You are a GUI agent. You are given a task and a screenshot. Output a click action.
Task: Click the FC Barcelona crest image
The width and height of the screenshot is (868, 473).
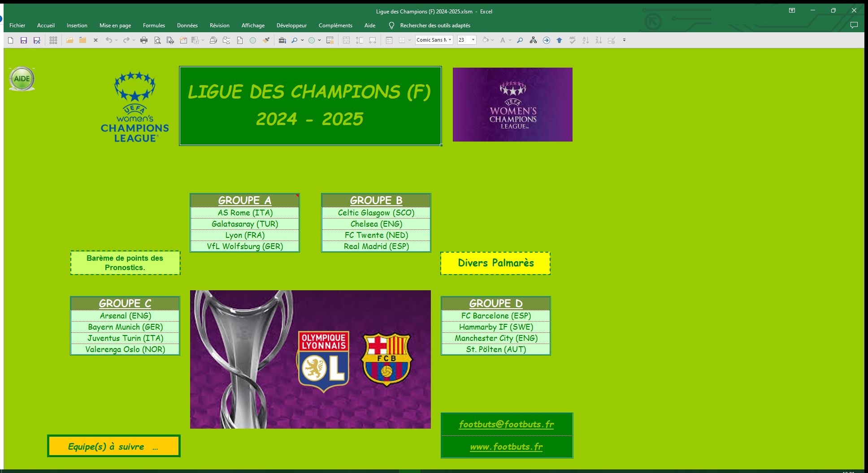(x=386, y=359)
